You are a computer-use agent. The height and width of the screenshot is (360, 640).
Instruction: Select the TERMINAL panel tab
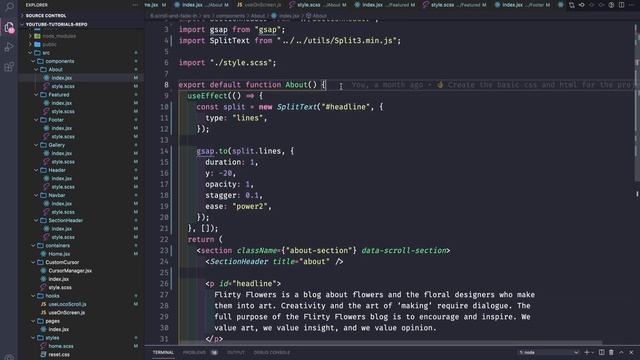coord(163,352)
